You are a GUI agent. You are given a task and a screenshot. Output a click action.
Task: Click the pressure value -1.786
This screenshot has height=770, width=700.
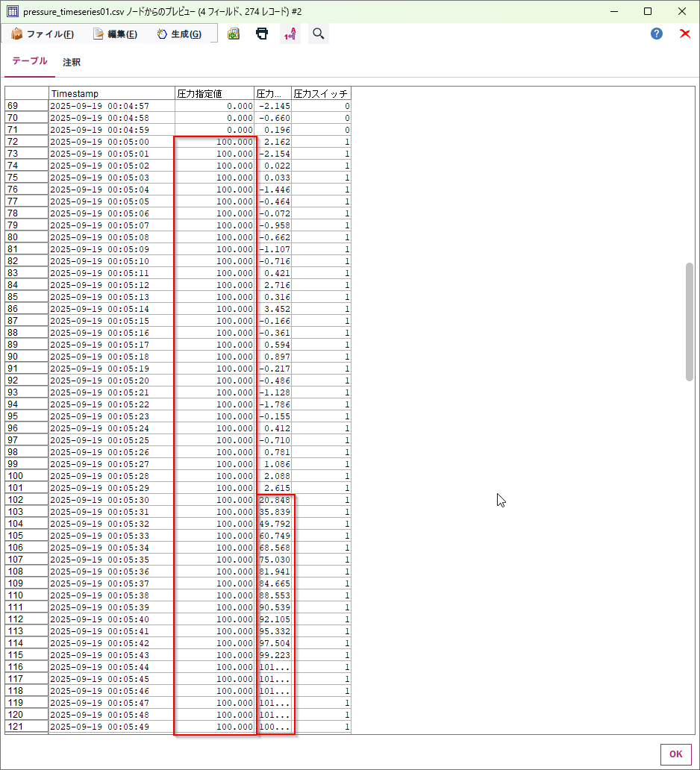coord(275,404)
